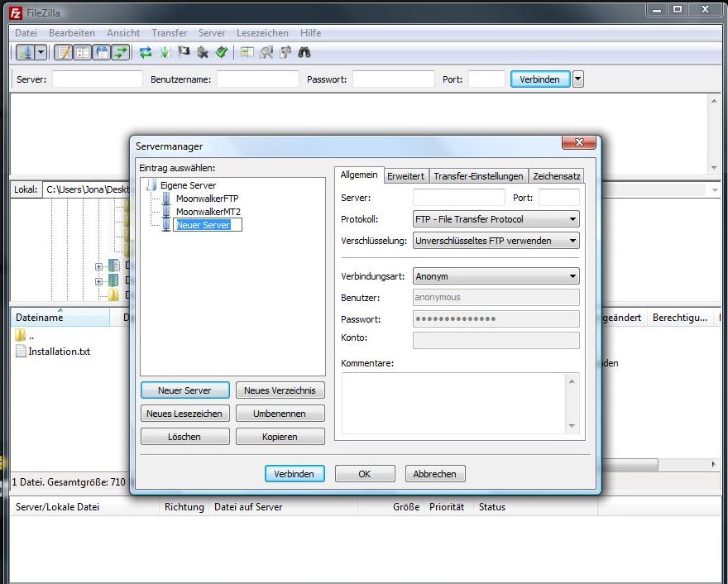Switch to the Zeichensatz tab
The height and width of the screenshot is (584, 728).
tap(556, 176)
